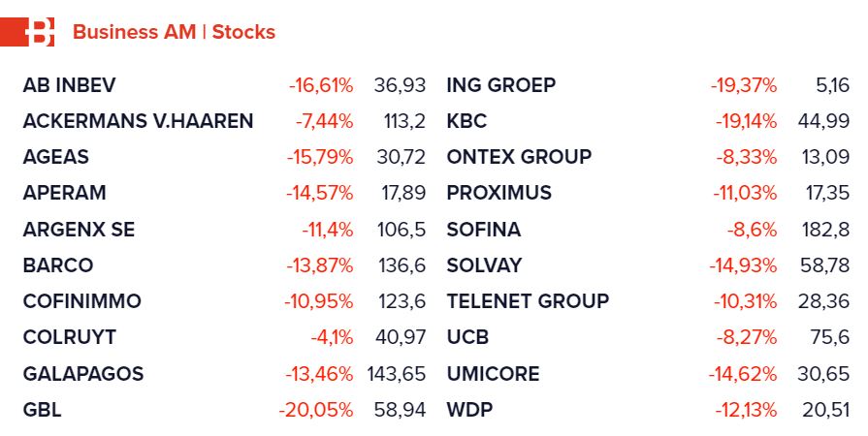
Task: Select the AB INBEV stock name
Action: (69, 85)
